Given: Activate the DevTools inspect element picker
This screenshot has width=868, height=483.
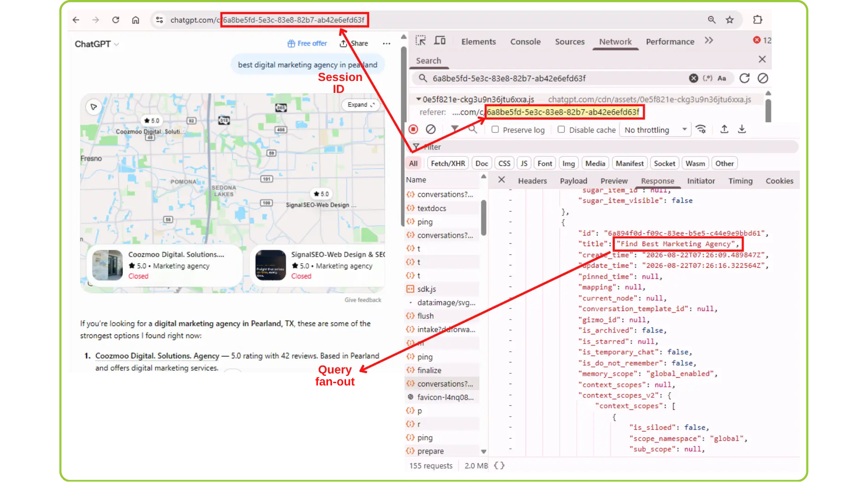Looking at the screenshot, I should click(421, 40).
